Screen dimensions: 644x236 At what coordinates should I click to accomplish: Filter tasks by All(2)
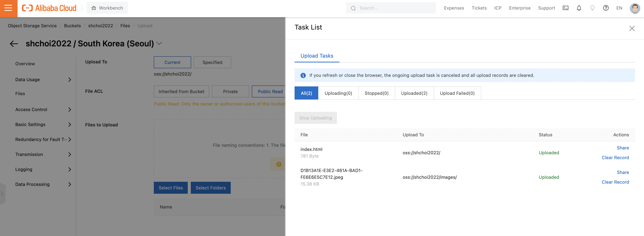tap(306, 93)
